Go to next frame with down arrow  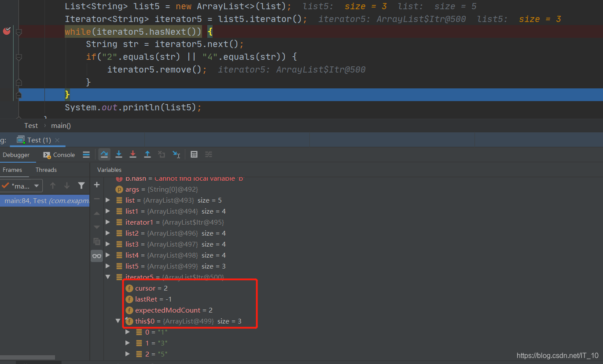pyautogui.click(x=67, y=186)
